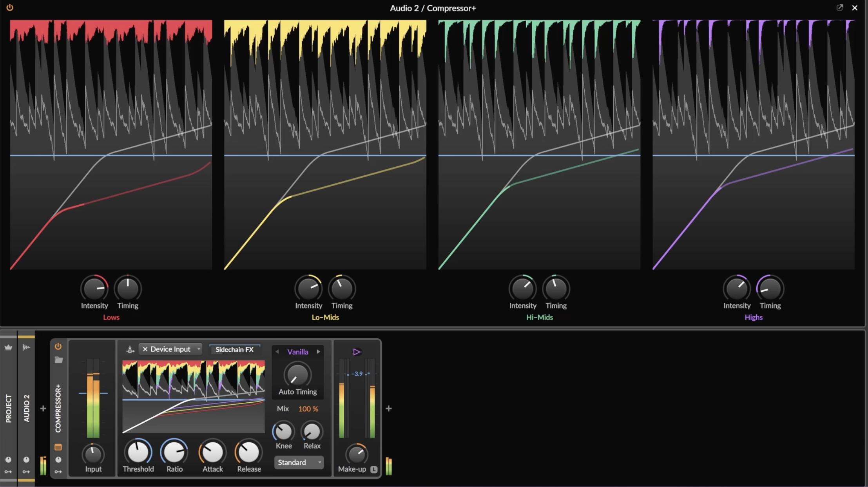This screenshot has height=487, width=868.
Task: Click the Release knob
Action: (x=248, y=452)
